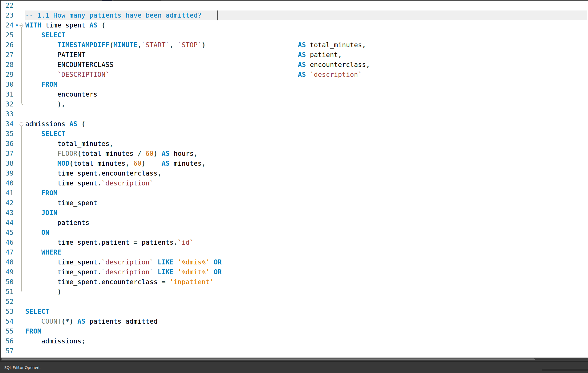Click the COUNT(*) expression on line 54
Viewport: 588px width, 373px height.
coord(57,321)
